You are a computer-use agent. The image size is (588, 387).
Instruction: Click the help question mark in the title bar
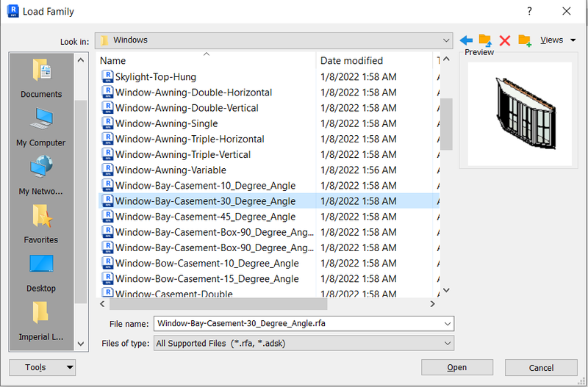click(529, 11)
